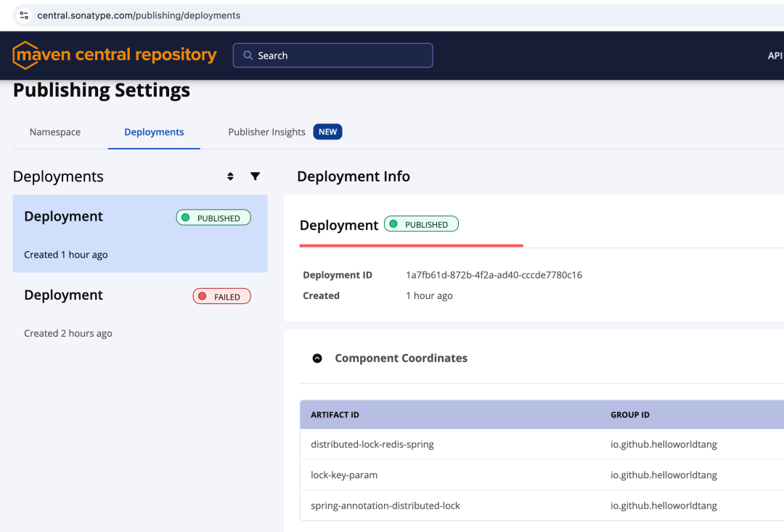The height and width of the screenshot is (532, 784).
Task: Click the Deployment Info heading
Action: click(x=354, y=176)
